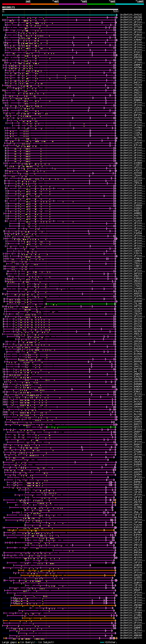Viewport: 146px width, 644px height.
Task: Select the UniRef100_P35084 label
Action: click(x=131, y=339)
